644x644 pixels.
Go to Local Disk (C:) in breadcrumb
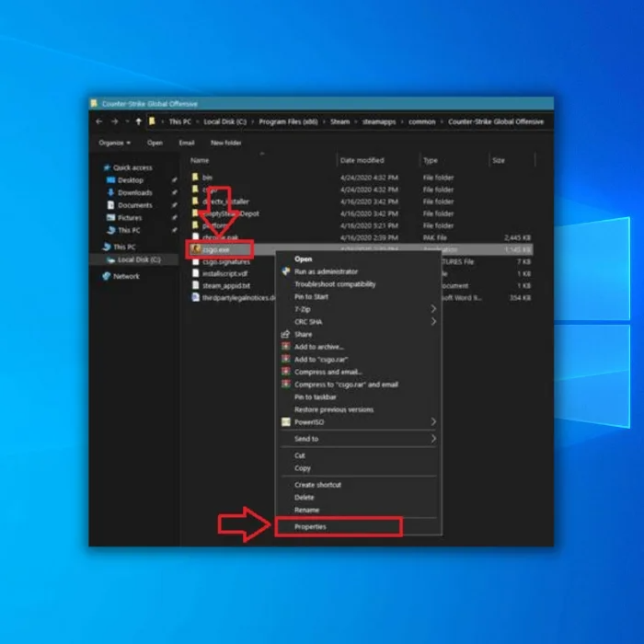coord(225,121)
